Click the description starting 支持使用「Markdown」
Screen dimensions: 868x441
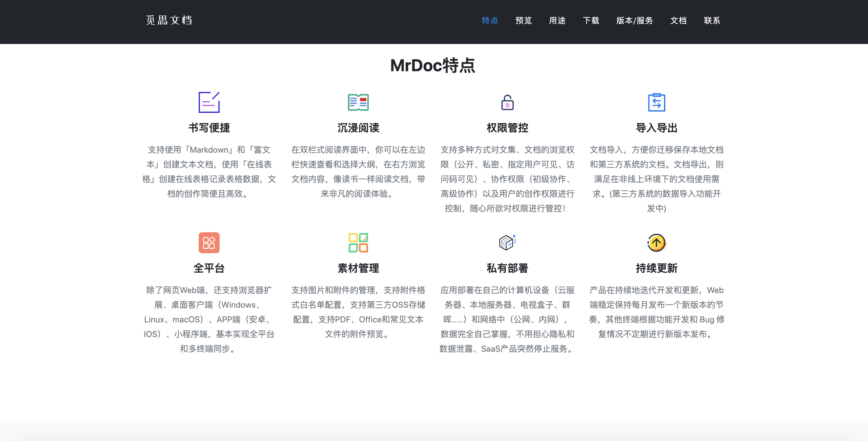tap(209, 172)
